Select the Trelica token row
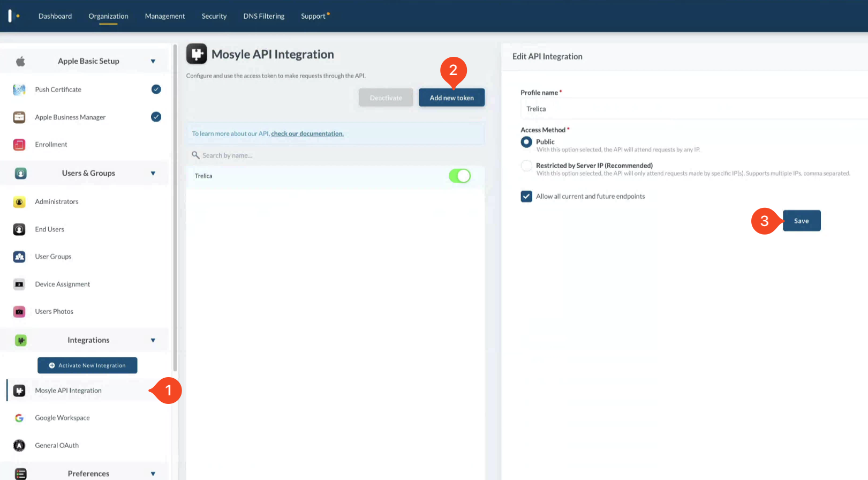 tap(335, 176)
